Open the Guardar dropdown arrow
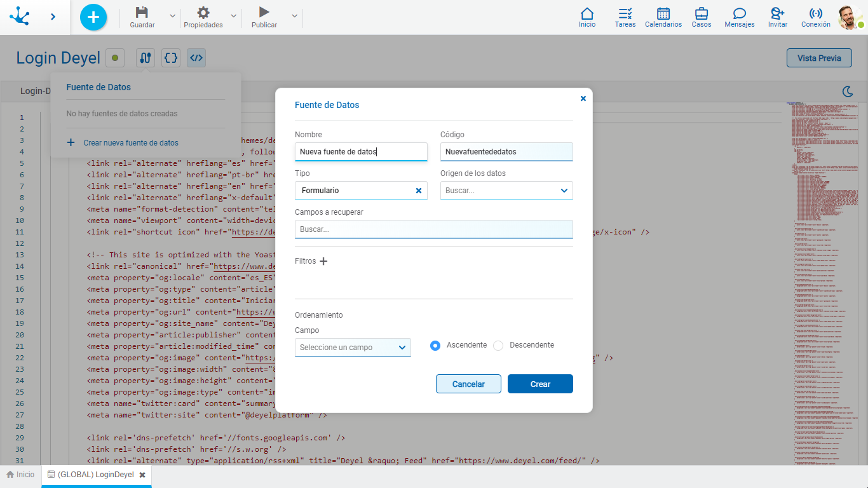Image resolution: width=868 pixels, height=488 pixels. (173, 15)
